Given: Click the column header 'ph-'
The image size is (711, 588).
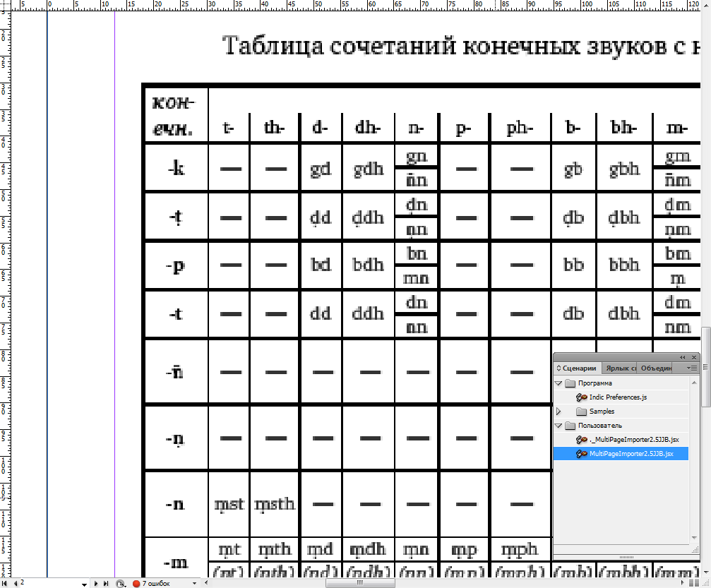Looking at the screenshot, I should coord(520,128).
